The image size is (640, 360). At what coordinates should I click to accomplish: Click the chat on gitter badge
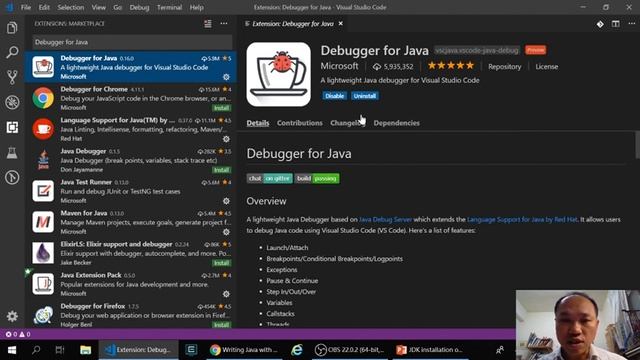tap(269, 178)
